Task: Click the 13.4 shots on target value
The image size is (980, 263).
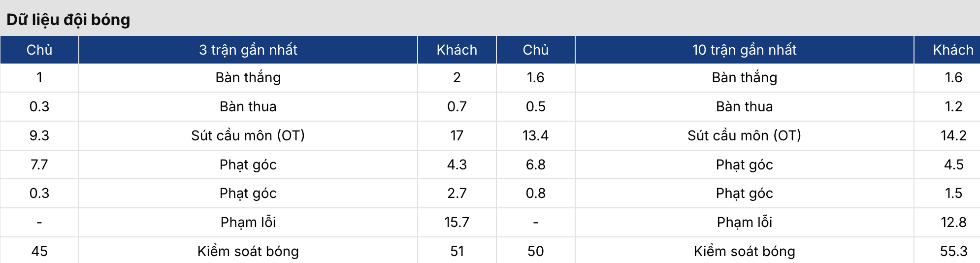Action: coord(535,135)
